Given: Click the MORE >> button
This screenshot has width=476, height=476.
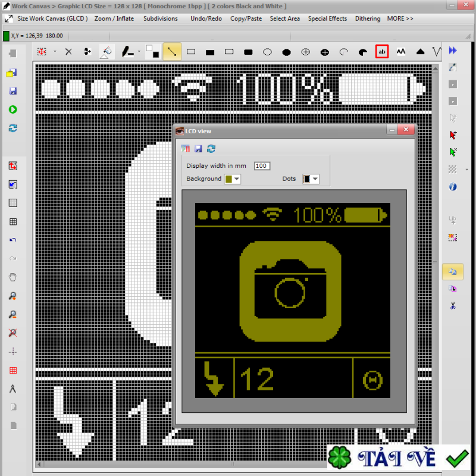Looking at the screenshot, I should click(400, 18).
